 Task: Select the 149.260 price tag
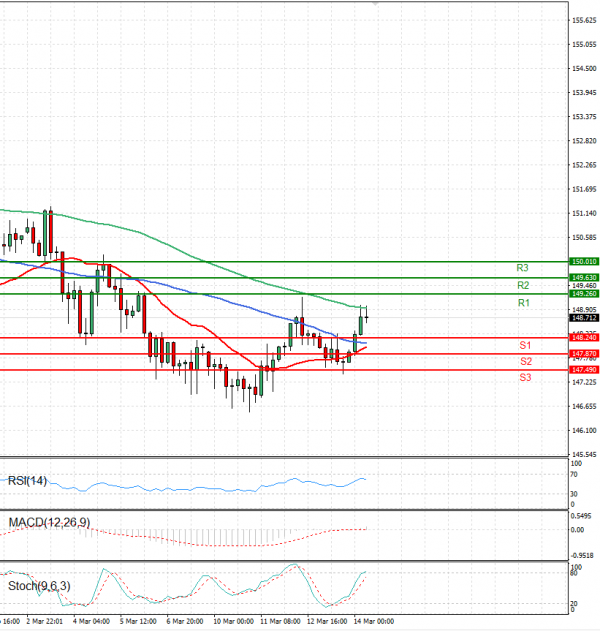(584, 294)
